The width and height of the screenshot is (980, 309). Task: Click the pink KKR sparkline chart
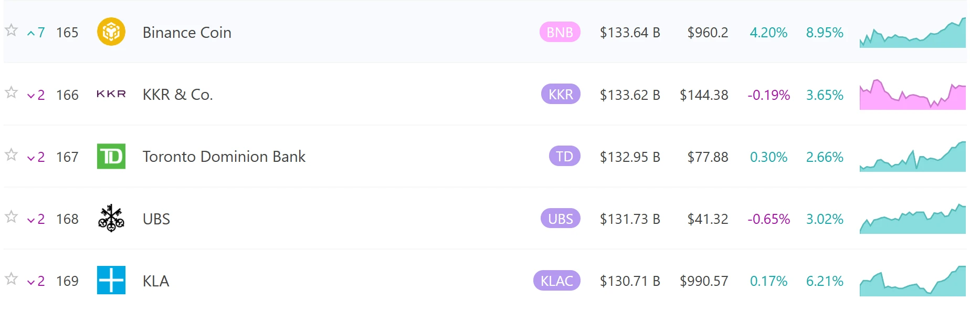(912, 95)
